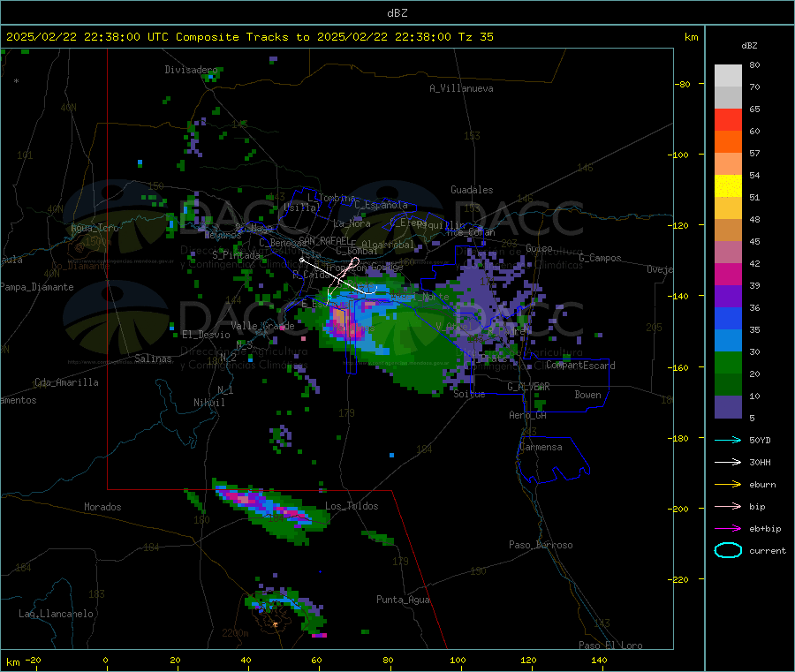Click the Guadales map label
This screenshot has width=795, height=672.
pyautogui.click(x=472, y=190)
